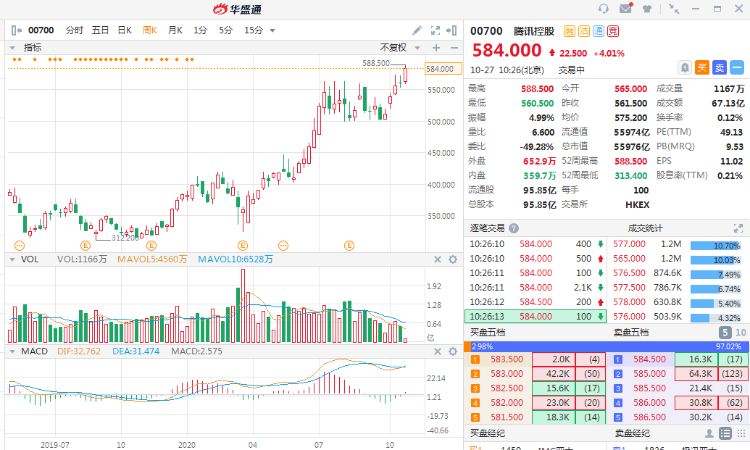Set a price alert with the bell icon

coord(685,68)
